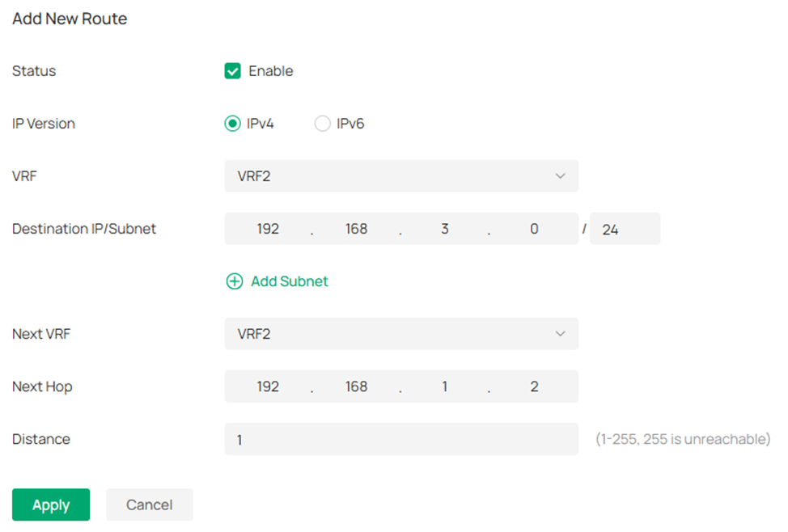The image size is (788, 532).
Task: Select the IPv4 radio button
Action: tap(232, 123)
